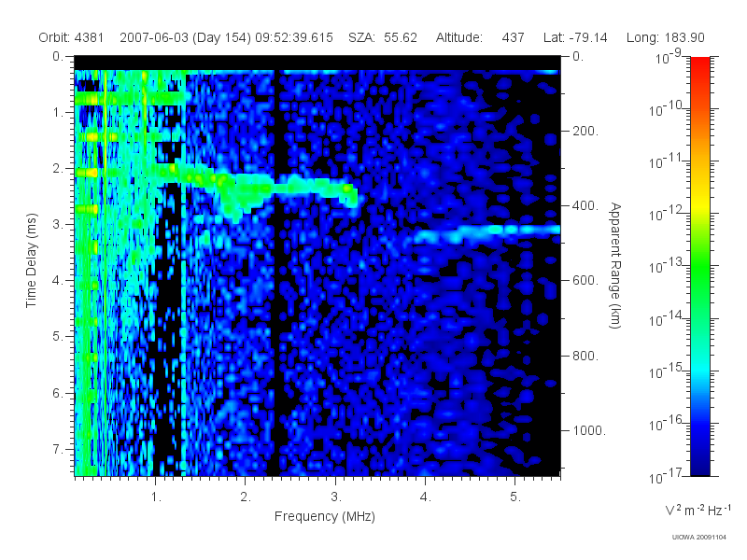Click the '2.' frequency axis tick label
Image resolution: width=747 pixels, height=560 pixels.
pyautogui.click(x=246, y=497)
